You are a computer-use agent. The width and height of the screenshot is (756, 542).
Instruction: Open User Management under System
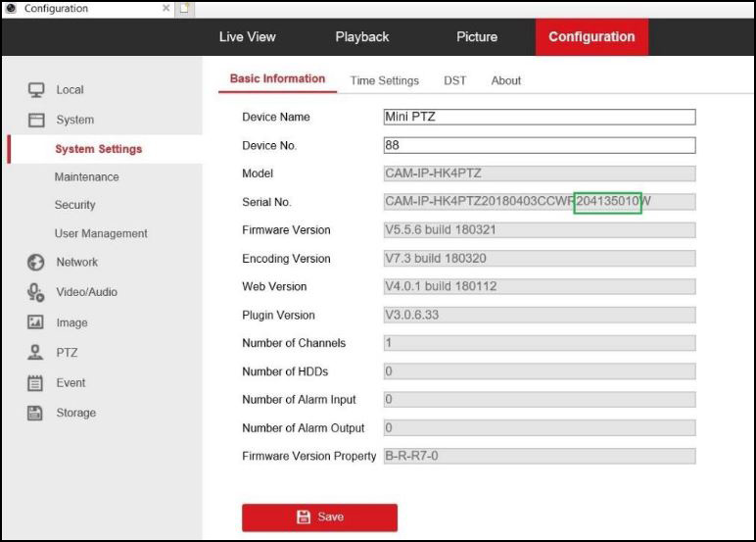[101, 233]
